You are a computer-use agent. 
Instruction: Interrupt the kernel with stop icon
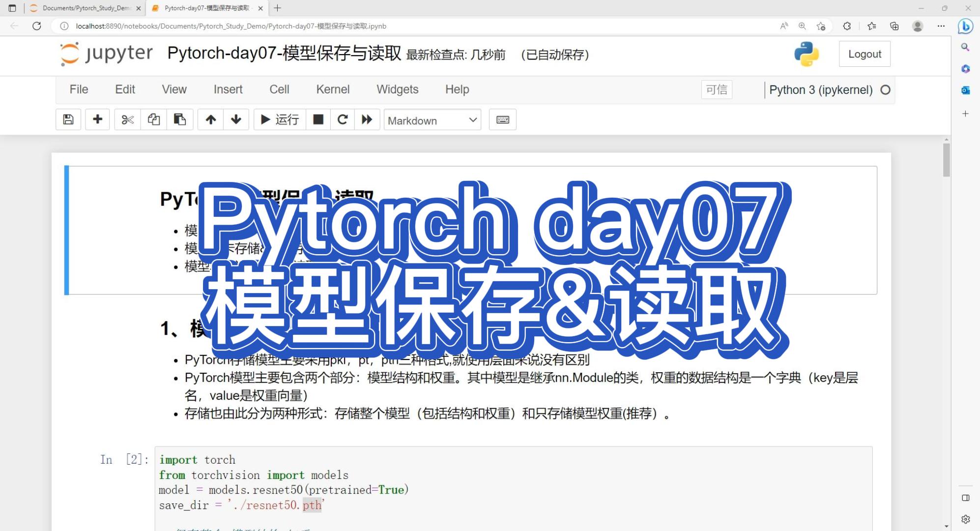(318, 119)
